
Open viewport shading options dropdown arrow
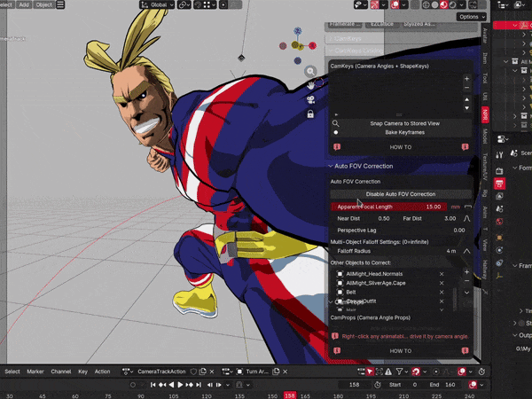pyautogui.click(x=461, y=5)
